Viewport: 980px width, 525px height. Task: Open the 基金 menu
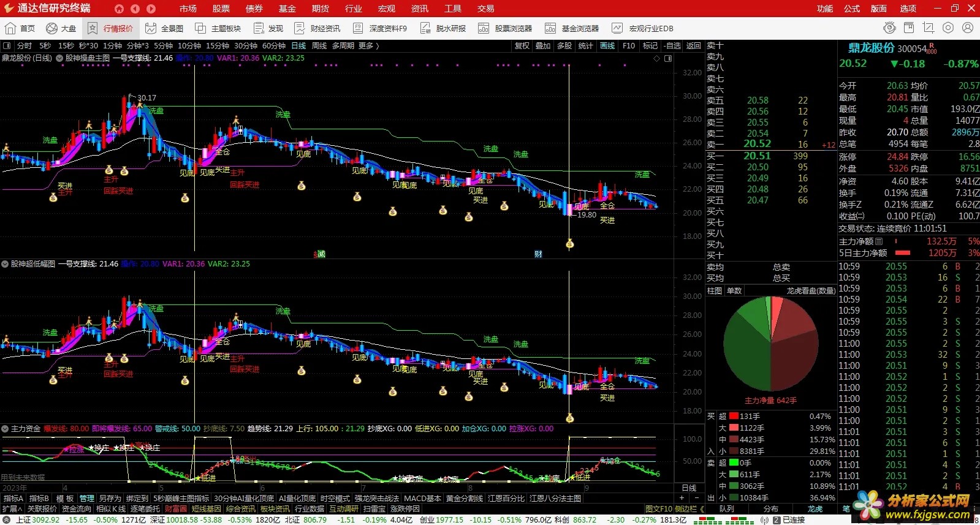coord(287,9)
